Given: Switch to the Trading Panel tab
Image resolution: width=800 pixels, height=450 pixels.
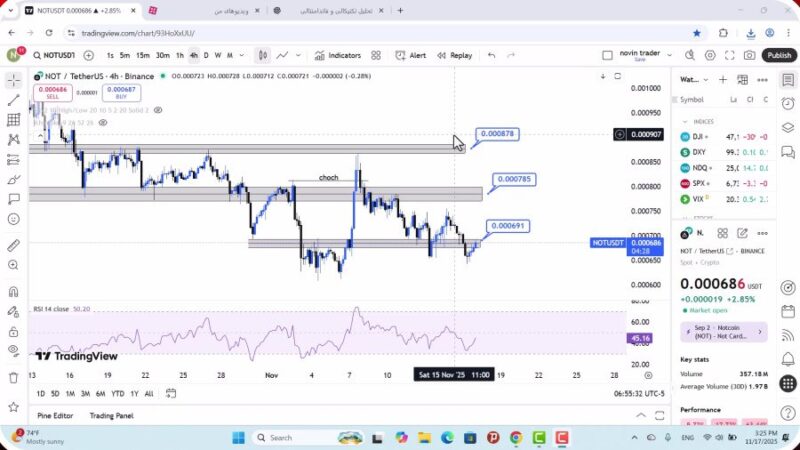Looking at the screenshot, I should point(111,415).
